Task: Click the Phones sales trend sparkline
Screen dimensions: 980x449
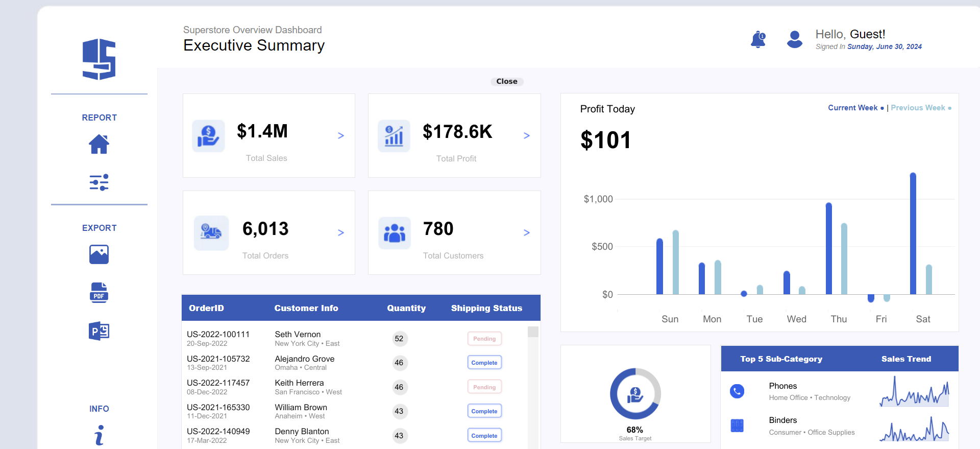Action: 914,391
